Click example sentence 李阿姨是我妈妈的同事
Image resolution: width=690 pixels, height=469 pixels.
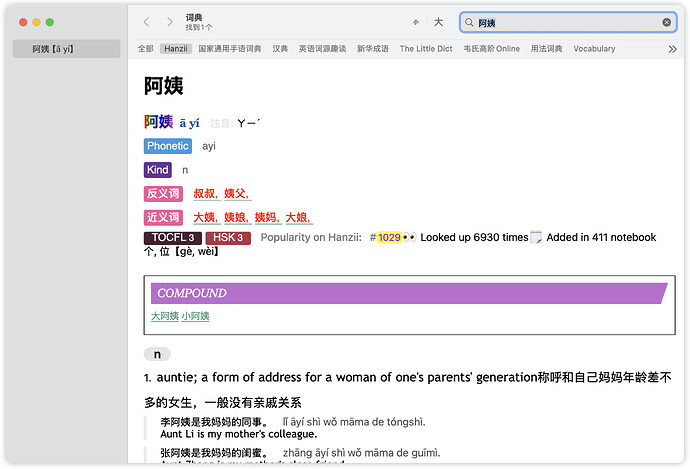coord(214,422)
